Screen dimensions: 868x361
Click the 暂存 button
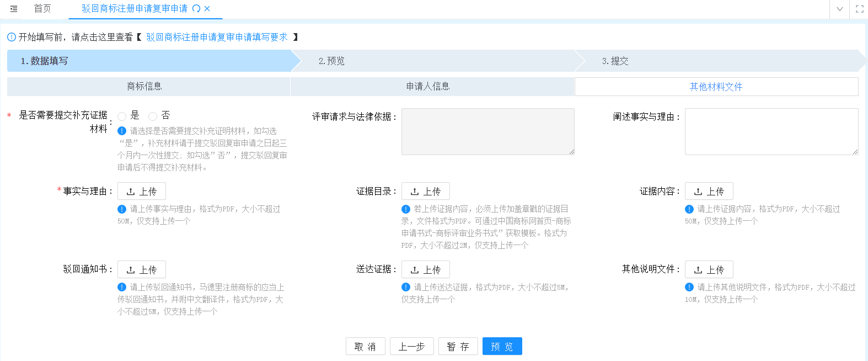[x=458, y=347]
